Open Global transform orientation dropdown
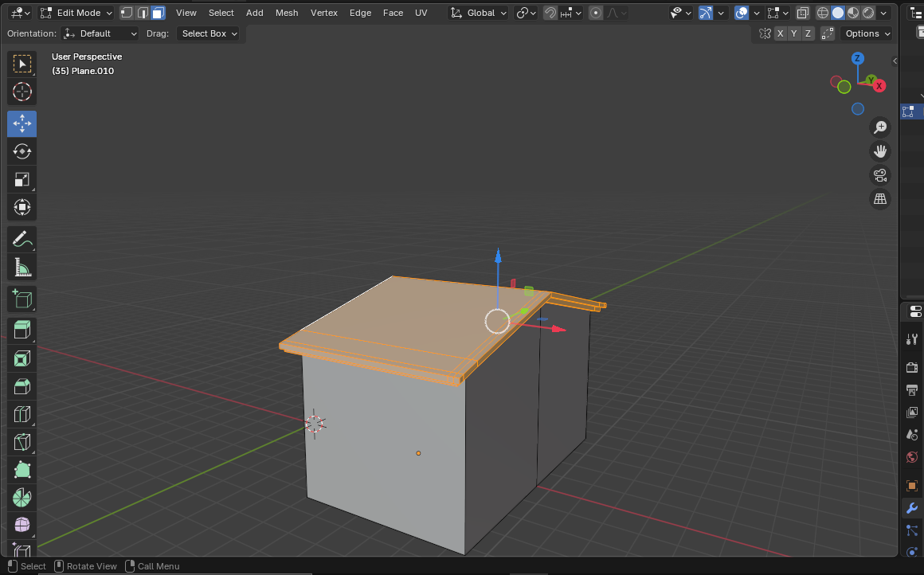This screenshot has height=575, width=924. point(478,13)
